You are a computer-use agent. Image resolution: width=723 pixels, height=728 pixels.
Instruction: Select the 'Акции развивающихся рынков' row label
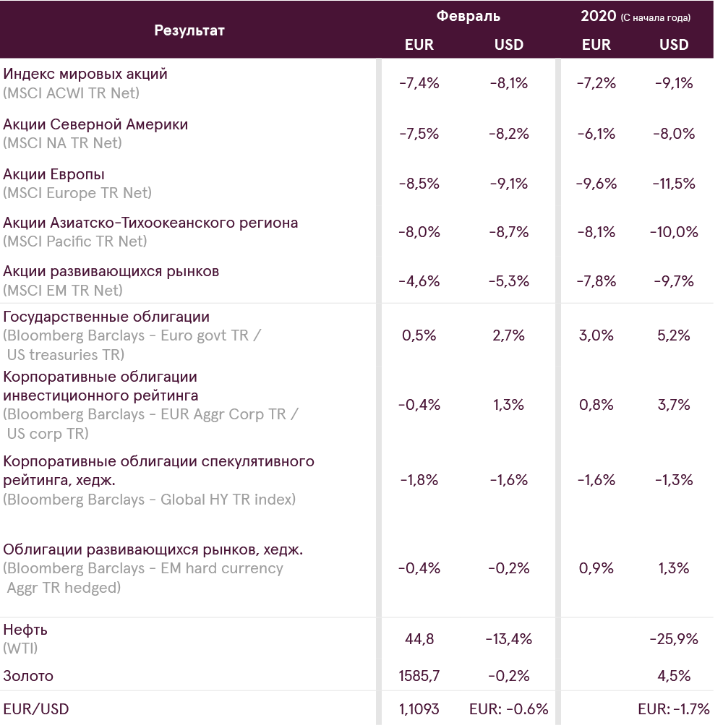click(111, 272)
